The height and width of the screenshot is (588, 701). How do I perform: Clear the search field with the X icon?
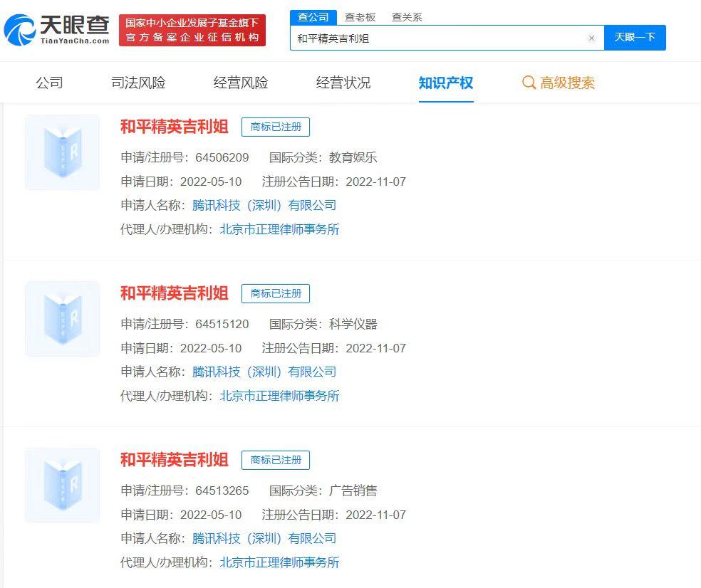click(591, 38)
